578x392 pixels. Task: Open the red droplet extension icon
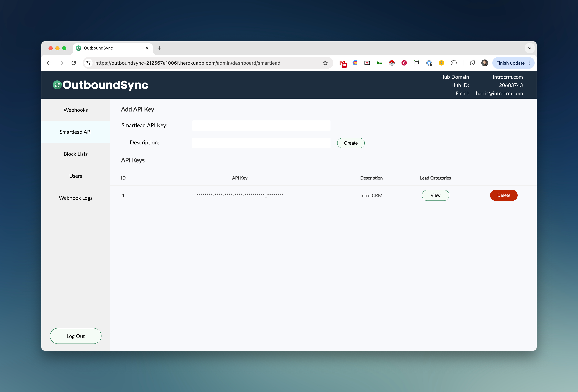(404, 63)
